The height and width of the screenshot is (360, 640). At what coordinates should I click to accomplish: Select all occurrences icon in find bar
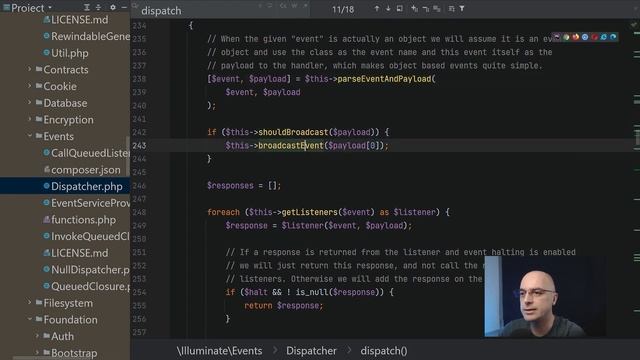(x=437, y=9)
